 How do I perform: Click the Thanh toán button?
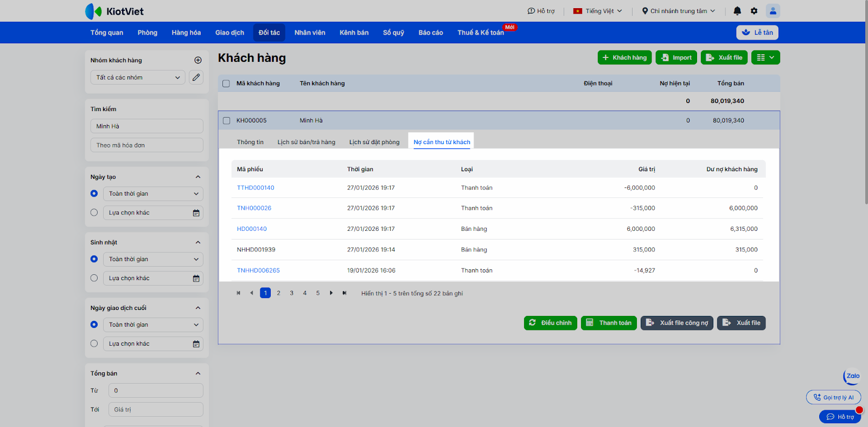tap(609, 323)
